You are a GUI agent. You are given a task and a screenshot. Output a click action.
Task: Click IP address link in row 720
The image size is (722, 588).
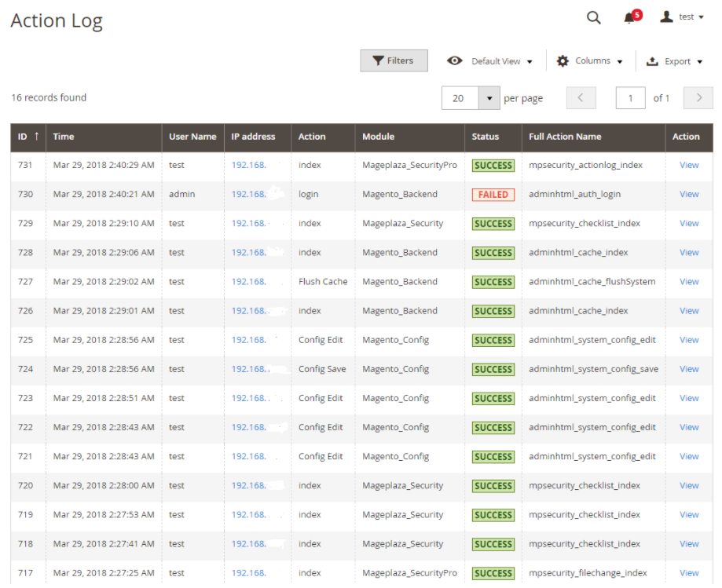249,485
